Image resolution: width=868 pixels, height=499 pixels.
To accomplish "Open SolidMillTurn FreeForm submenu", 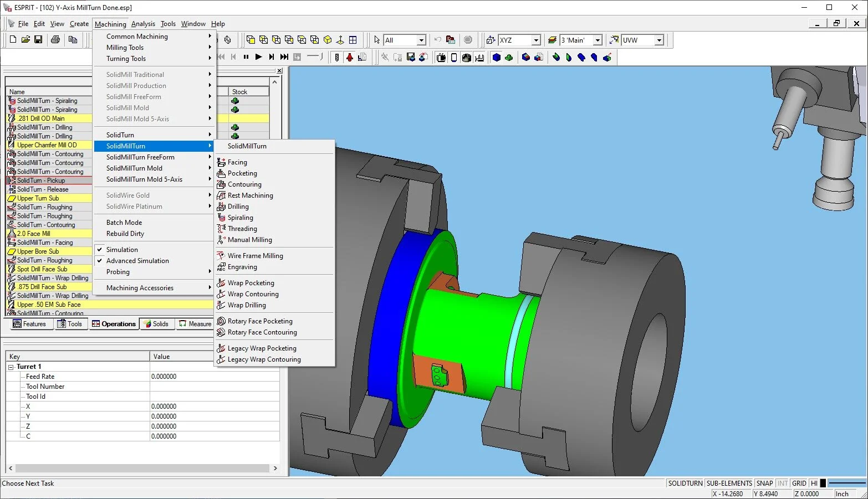I will 154,157.
